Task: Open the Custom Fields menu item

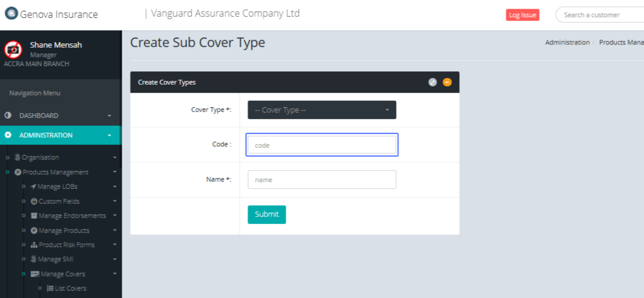Action: [58, 202]
